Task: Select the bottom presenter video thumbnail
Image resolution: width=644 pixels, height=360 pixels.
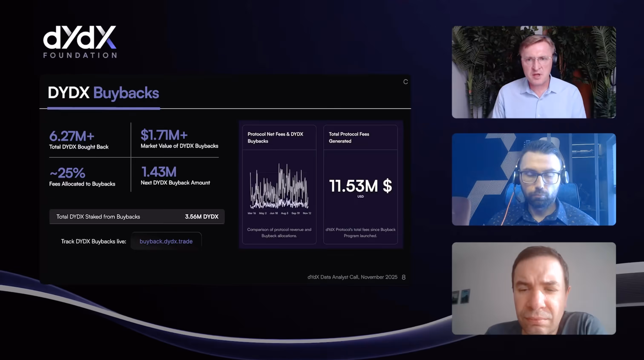Action: click(x=534, y=288)
